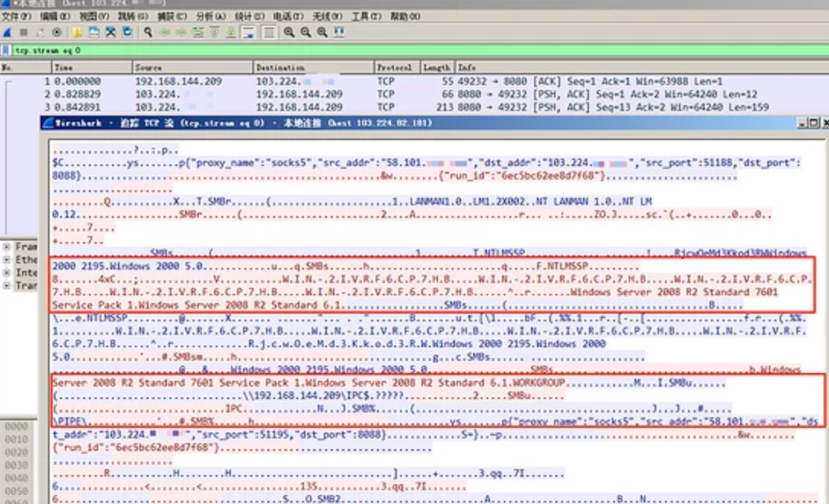
Task: Toggle packet list colorization
Action: [269, 33]
